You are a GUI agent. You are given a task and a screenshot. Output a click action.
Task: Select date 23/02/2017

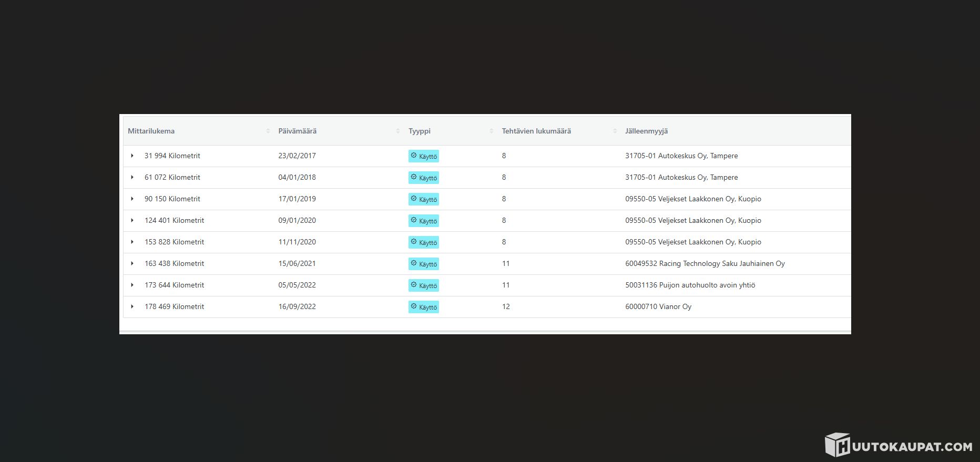(x=297, y=156)
